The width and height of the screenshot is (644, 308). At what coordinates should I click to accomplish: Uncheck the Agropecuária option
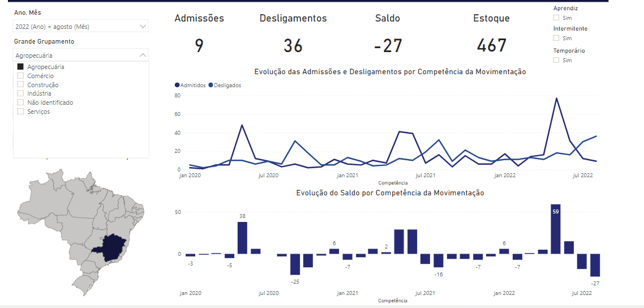pyautogui.click(x=20, y=67)
